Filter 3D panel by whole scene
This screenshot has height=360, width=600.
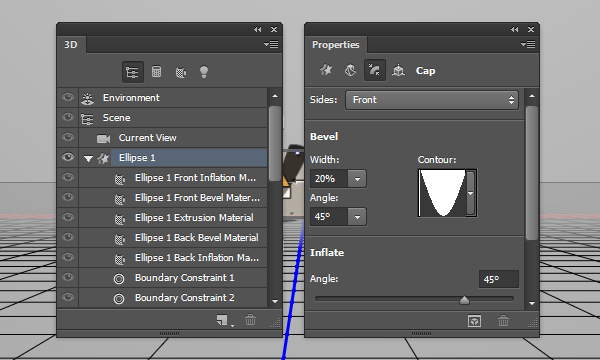[132, 72]
